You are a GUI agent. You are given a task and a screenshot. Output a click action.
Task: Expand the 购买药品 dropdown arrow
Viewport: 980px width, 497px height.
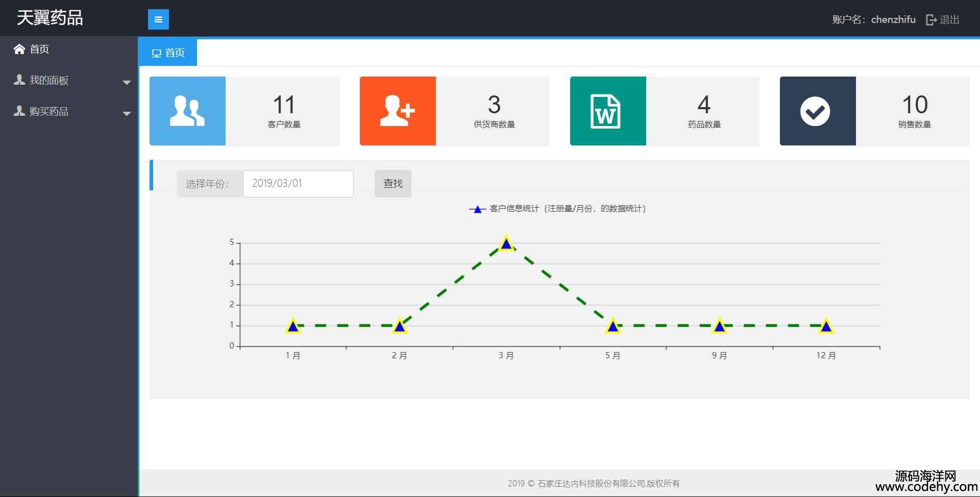pyautogui.click(x=127, y=113)
